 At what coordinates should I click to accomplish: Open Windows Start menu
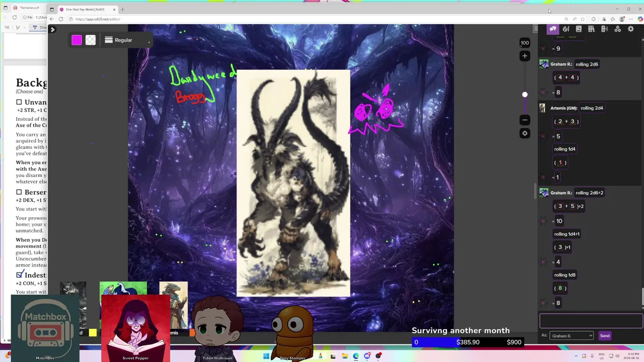pyautogui.click(x=266, y=356)
